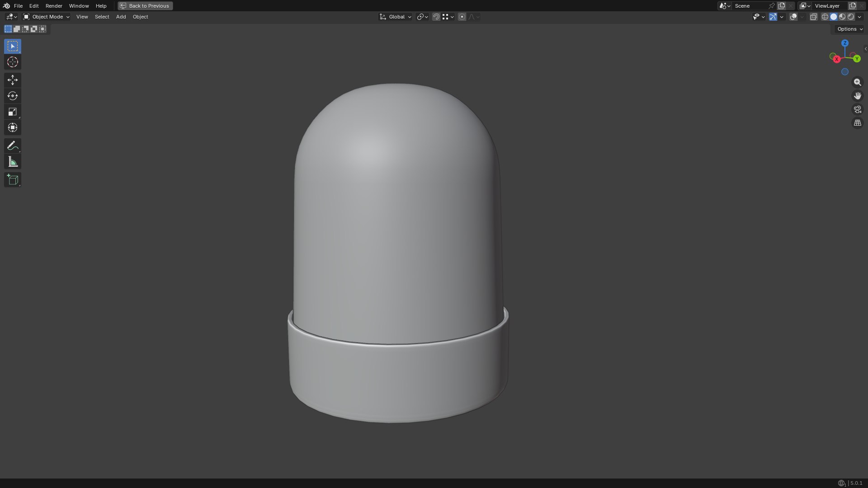Viewport: 868px width, 488px height.
Task: Open the Add menu in viewport header
Action: point(121,17)
